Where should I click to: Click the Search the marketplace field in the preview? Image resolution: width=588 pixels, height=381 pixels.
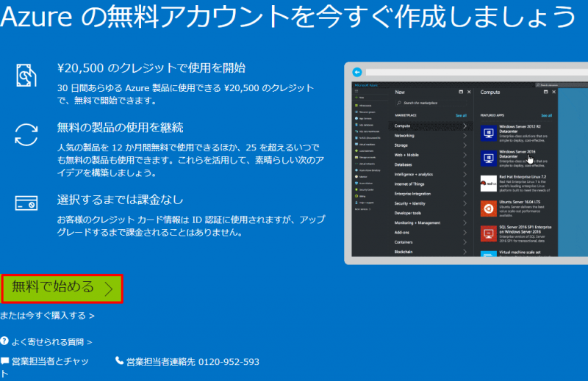pos(431,103)
